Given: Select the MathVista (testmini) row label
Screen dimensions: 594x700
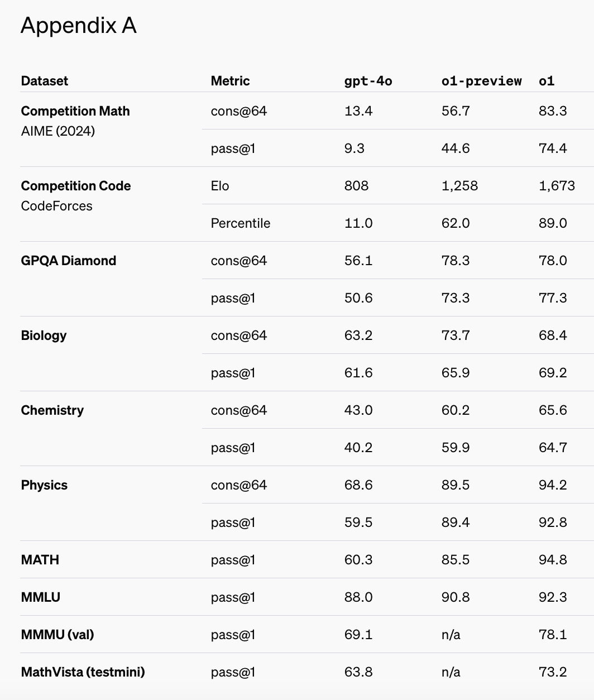Looking at the screenshot, I should tap(83, 672).
